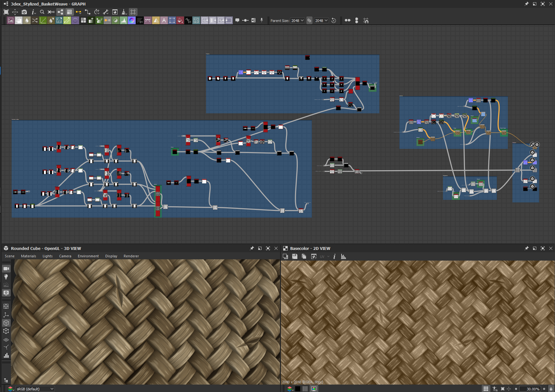Toggle the Parent Size link ratio lock
The image size is (555, 392).
click(309, 21)
